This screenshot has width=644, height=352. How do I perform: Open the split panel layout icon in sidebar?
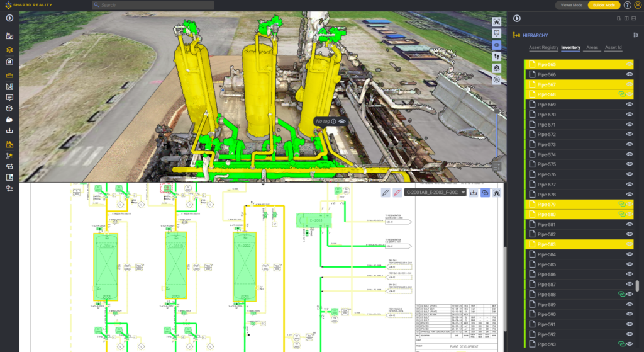(x=9, y=177)
